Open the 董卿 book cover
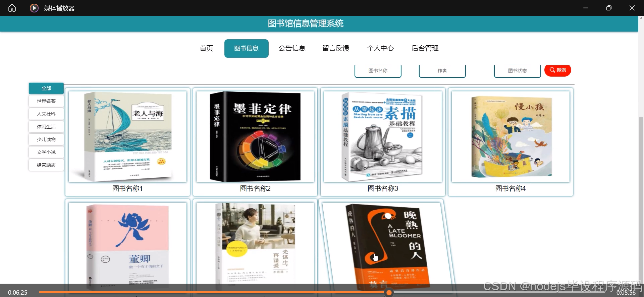The width and height of the screenshot is (644, 297). click(x=127, y=247)
